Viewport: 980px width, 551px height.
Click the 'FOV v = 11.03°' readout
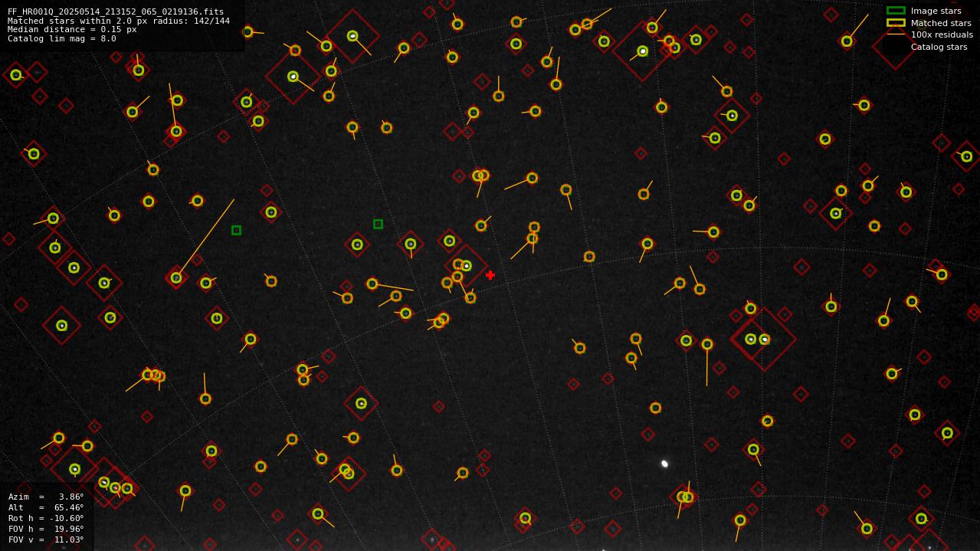pyautogui.click(x=46, y=540)
